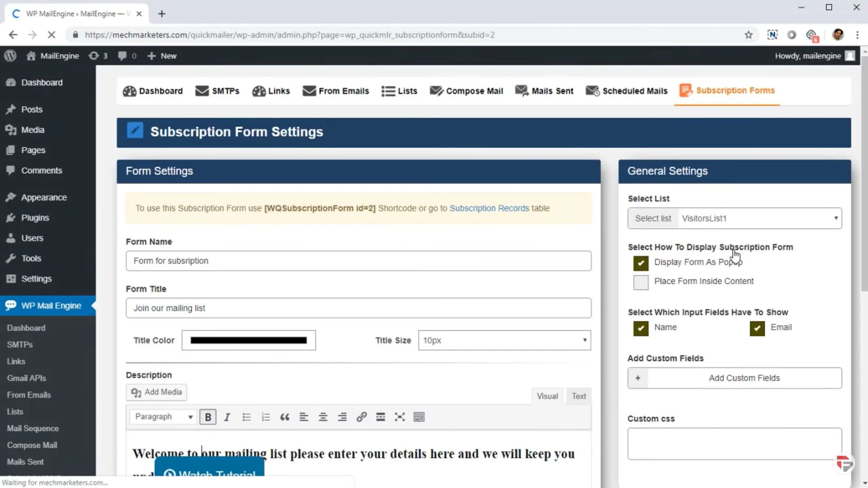Switch to the Compose Mail tab
The width and height of the screenshot is (868, 488).
[466, 91]
